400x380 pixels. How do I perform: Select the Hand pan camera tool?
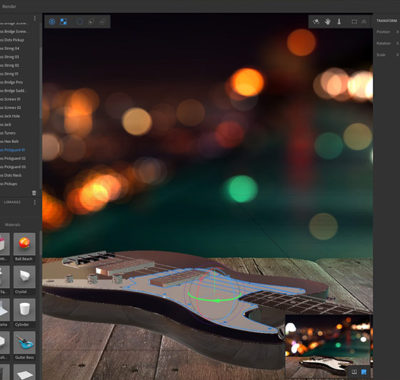point(328,22)
